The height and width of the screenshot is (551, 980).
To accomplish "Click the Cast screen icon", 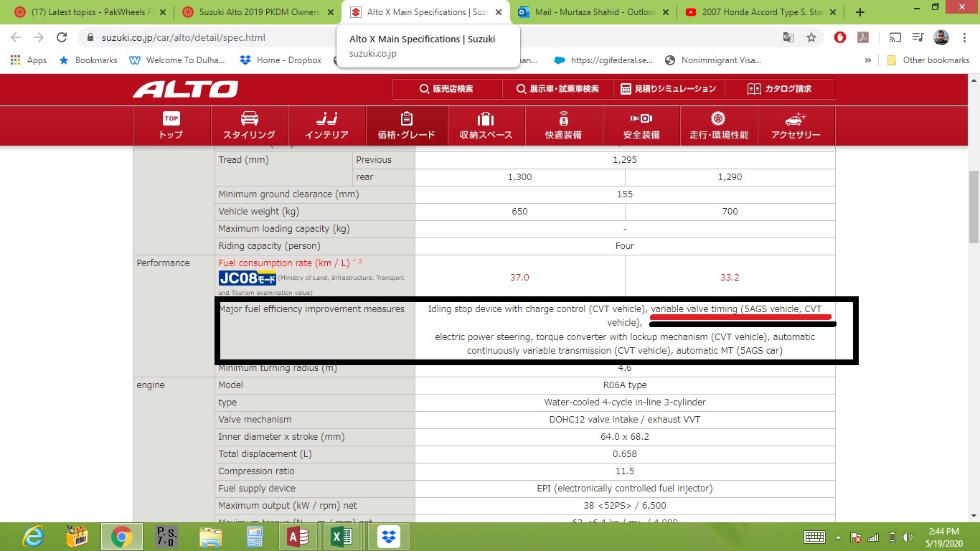I will click(x=895, y=37).
